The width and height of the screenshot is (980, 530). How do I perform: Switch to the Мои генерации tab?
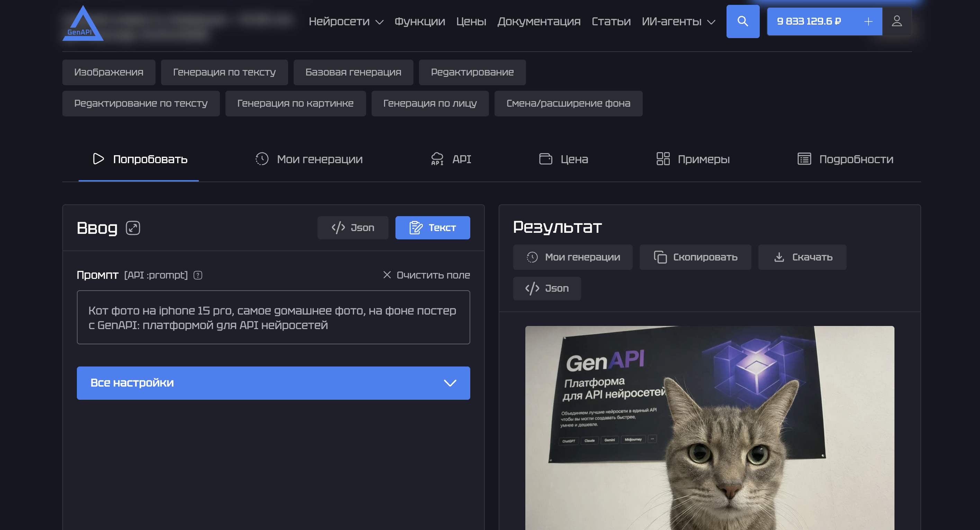[309, 159]
